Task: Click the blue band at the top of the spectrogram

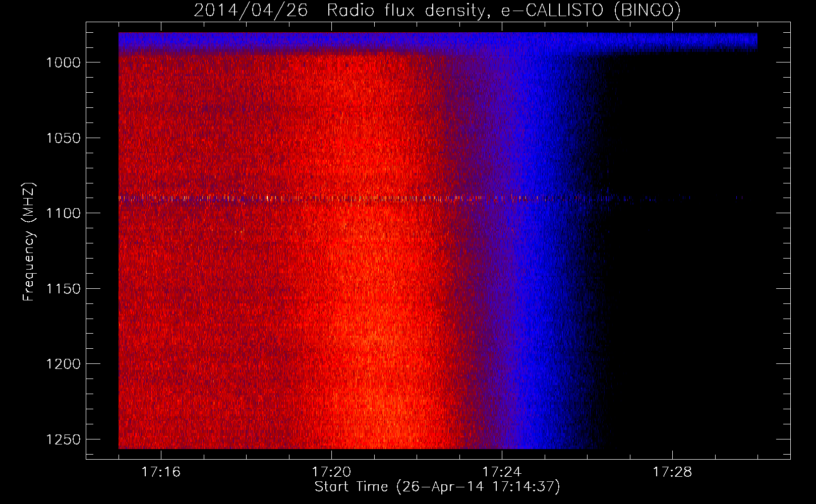Action: [x=438, y=42]
